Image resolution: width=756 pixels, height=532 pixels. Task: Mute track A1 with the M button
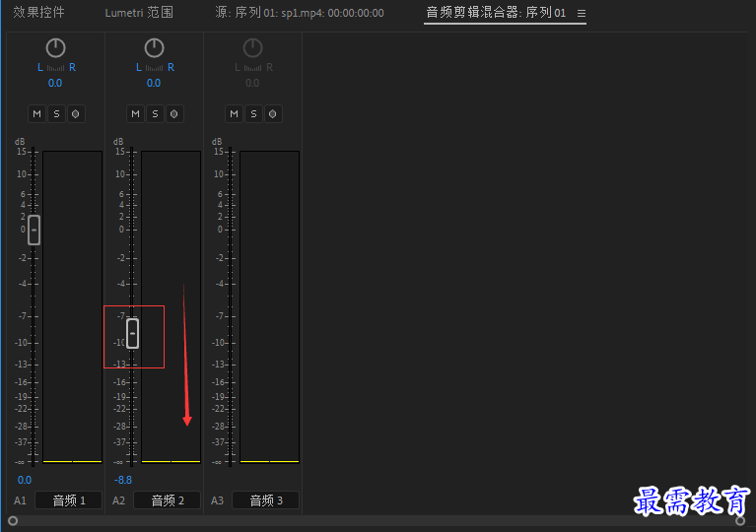click(36, 114)
